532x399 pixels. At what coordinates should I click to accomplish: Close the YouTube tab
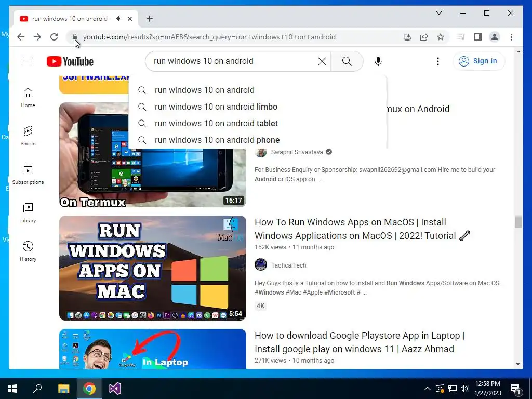[x=130, y=19]
